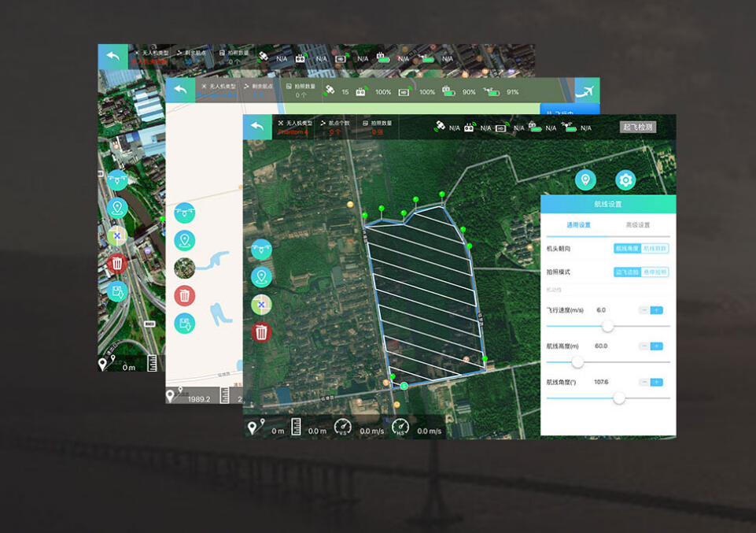This screenshot has height=533, width=756.
Task: Click the satellite map thumbnail in the middle window
Action: coord(185,268)
